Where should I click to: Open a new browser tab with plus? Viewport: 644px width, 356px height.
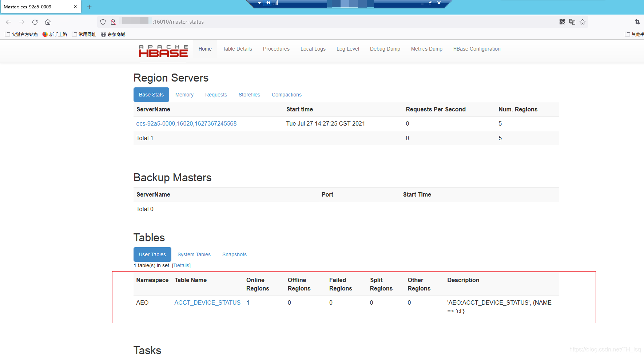click(x=89, y=7)
